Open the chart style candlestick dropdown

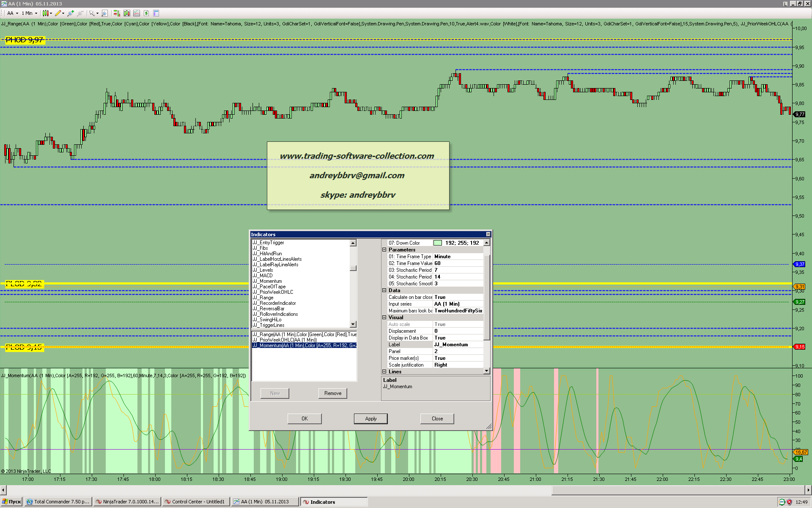[x=51, y=13]
